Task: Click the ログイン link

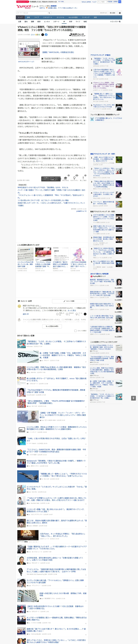Action: click(42, 8)
